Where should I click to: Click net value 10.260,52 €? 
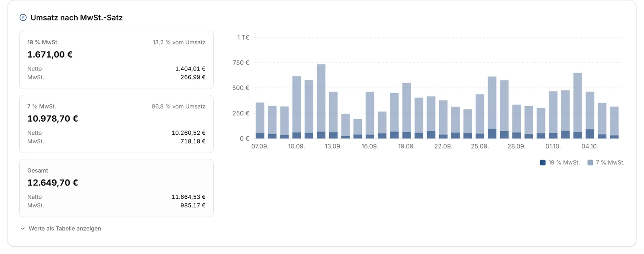[188, 133]
